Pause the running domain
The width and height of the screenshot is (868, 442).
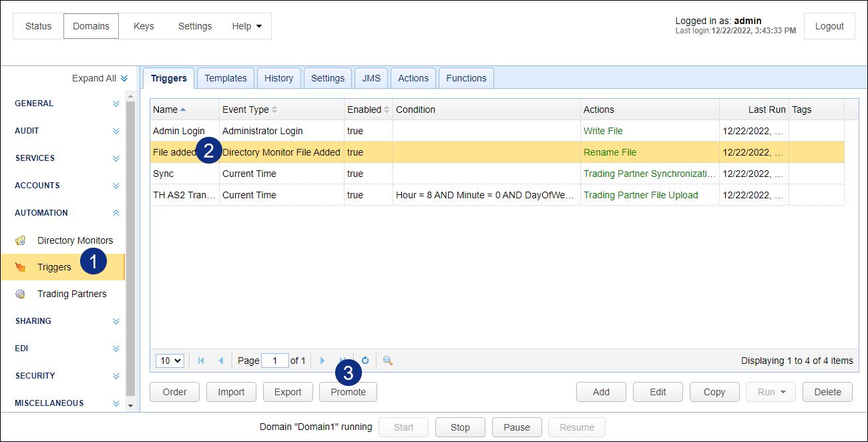coord(517,427)
